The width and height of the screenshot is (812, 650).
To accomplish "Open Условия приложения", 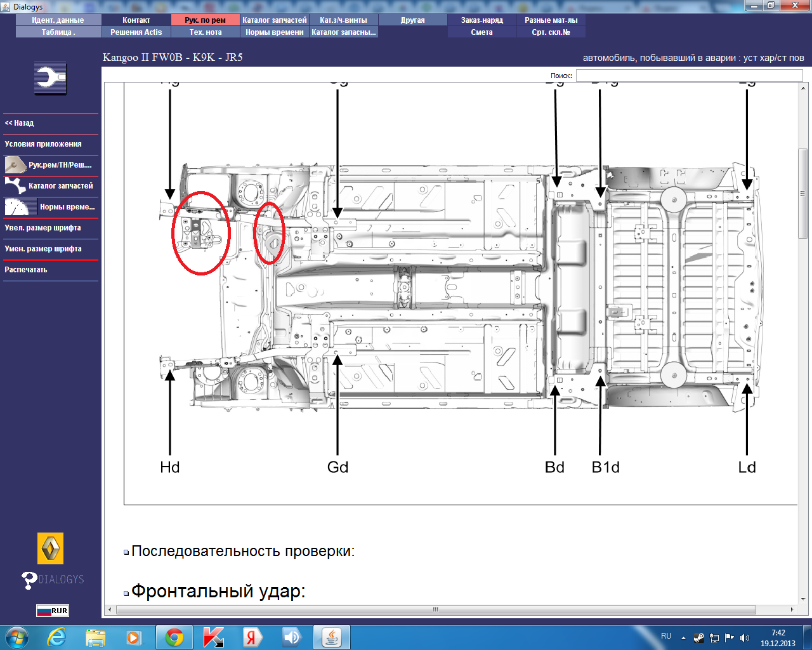I will pos(51,144).
